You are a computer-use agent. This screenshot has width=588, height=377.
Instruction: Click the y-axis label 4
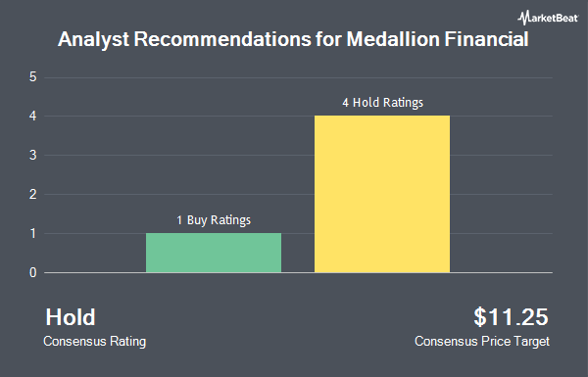click(x=33, y=116)
